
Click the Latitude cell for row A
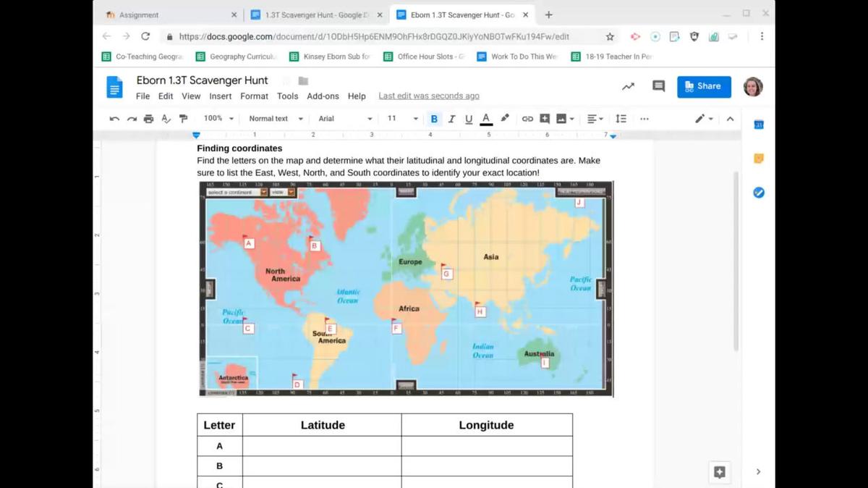[x=322, y=446]
